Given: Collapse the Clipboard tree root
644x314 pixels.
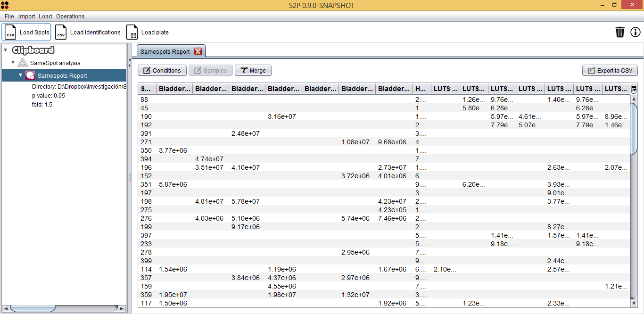Looking at the screenshot, I should pyautogui.click(x=5, y=50).
